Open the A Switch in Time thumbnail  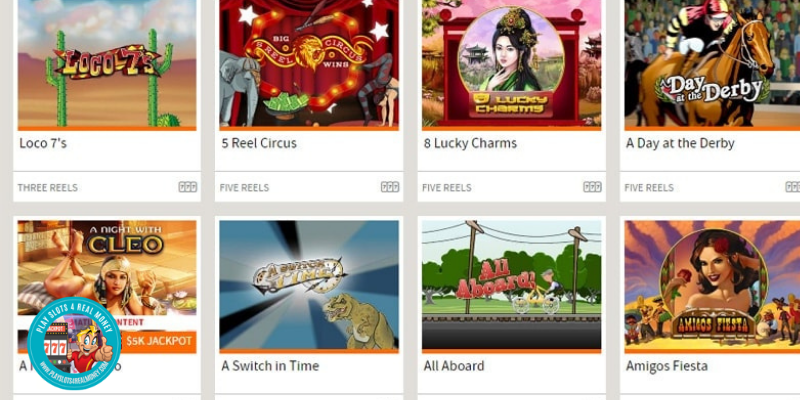[309, 286]
